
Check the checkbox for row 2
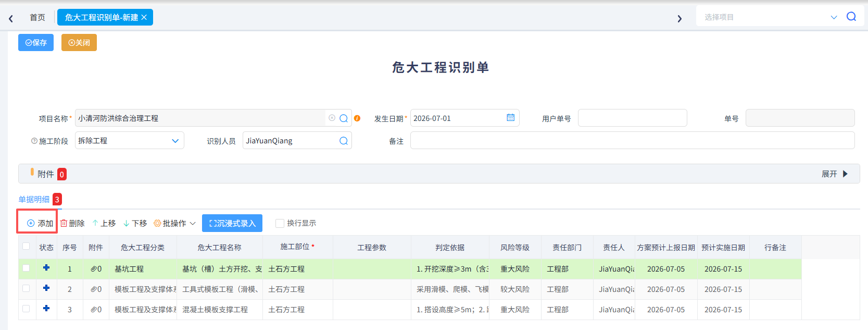(26, 288)
